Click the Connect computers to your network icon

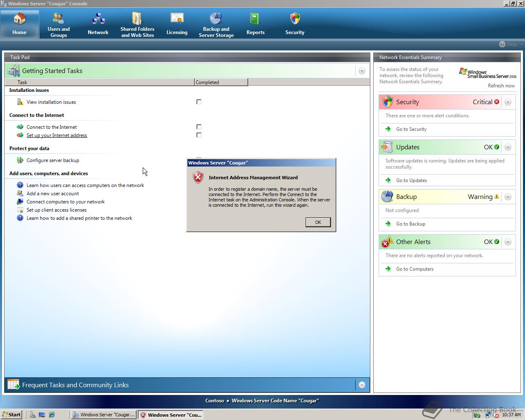[x=20, y=201]
